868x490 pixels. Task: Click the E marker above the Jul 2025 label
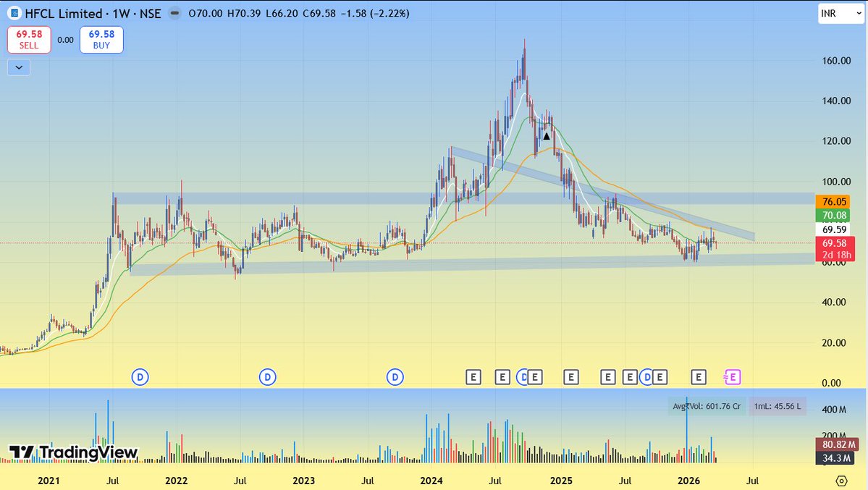(x=629, y=378)
